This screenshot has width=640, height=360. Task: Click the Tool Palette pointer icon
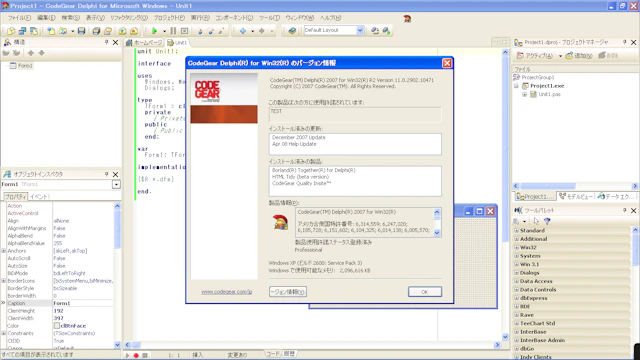click(x=536, y=221)
